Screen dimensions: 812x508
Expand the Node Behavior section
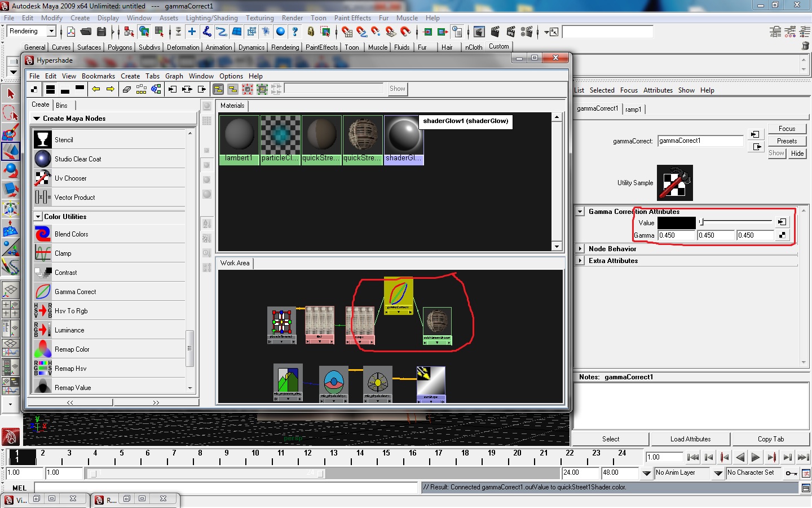pos(580,249)
